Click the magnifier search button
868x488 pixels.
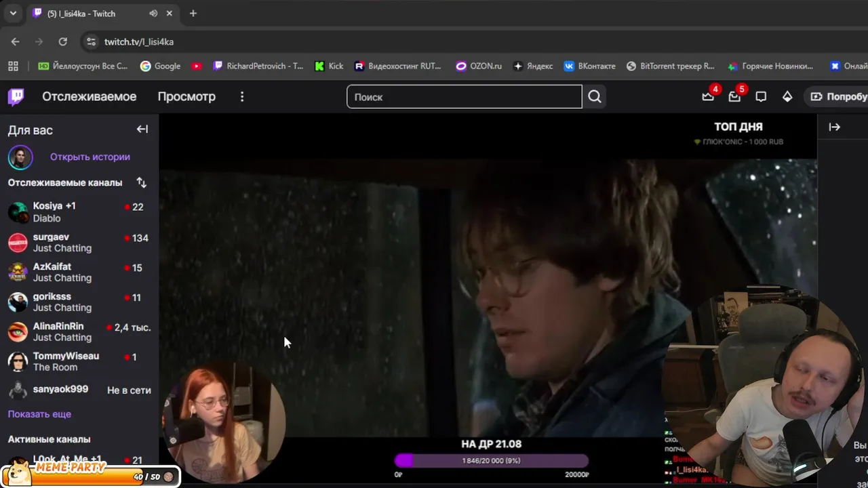tap(595, 97)
